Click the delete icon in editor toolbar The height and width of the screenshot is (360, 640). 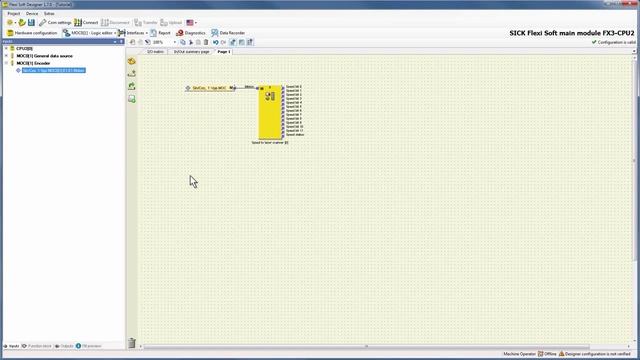[206, 42]
